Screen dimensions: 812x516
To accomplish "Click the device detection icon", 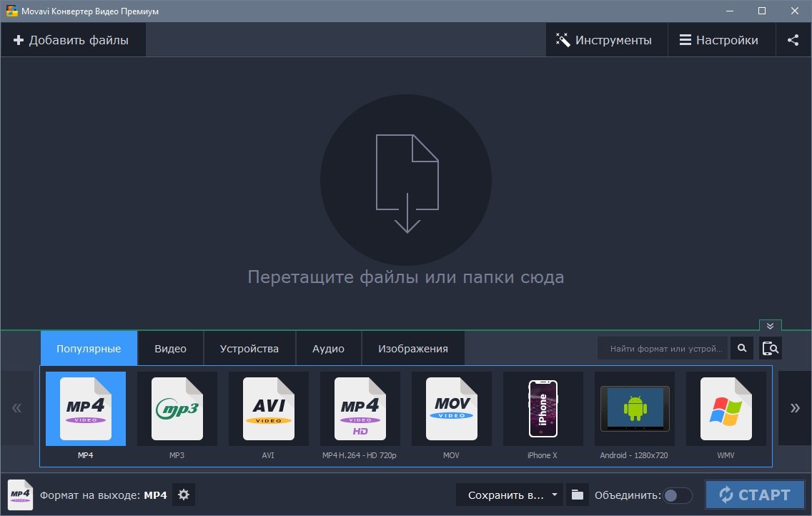I will [x=770, y=349].
